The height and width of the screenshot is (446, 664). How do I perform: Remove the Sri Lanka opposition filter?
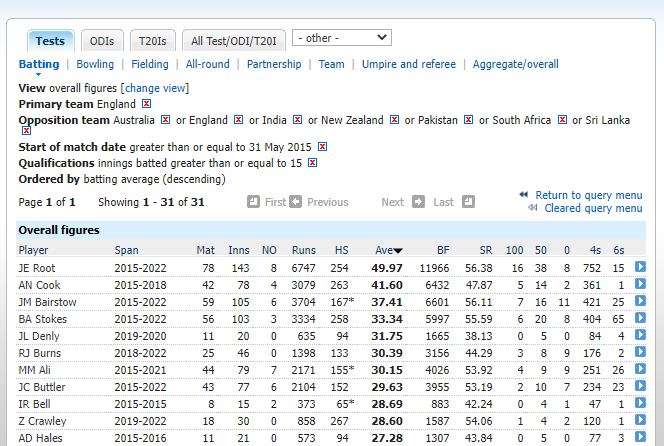tap(639, 120)
